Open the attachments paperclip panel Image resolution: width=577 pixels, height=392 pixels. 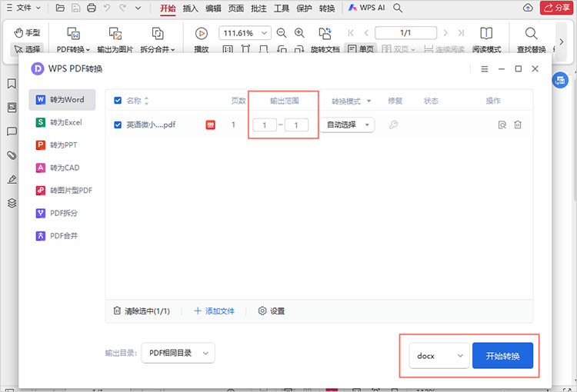pos(12,155)
